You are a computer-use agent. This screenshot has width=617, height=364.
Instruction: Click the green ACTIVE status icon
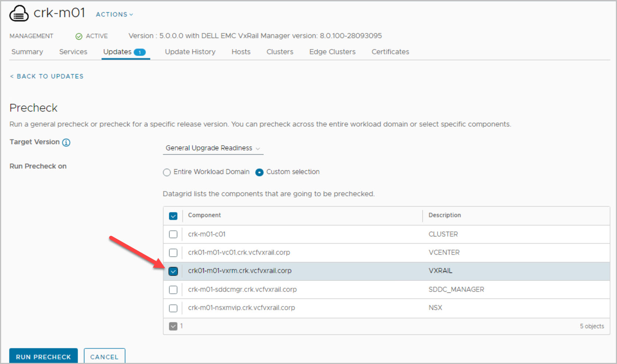(79, 36)
